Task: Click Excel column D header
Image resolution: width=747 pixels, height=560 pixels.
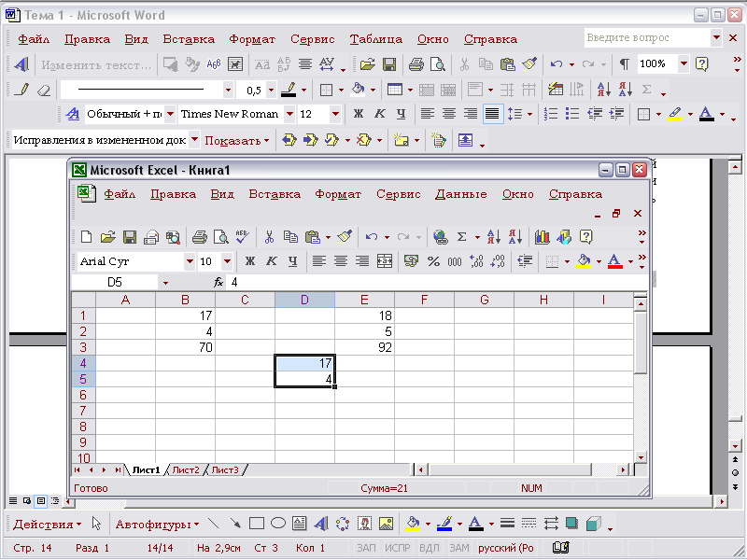Action: tap(304, 300)
